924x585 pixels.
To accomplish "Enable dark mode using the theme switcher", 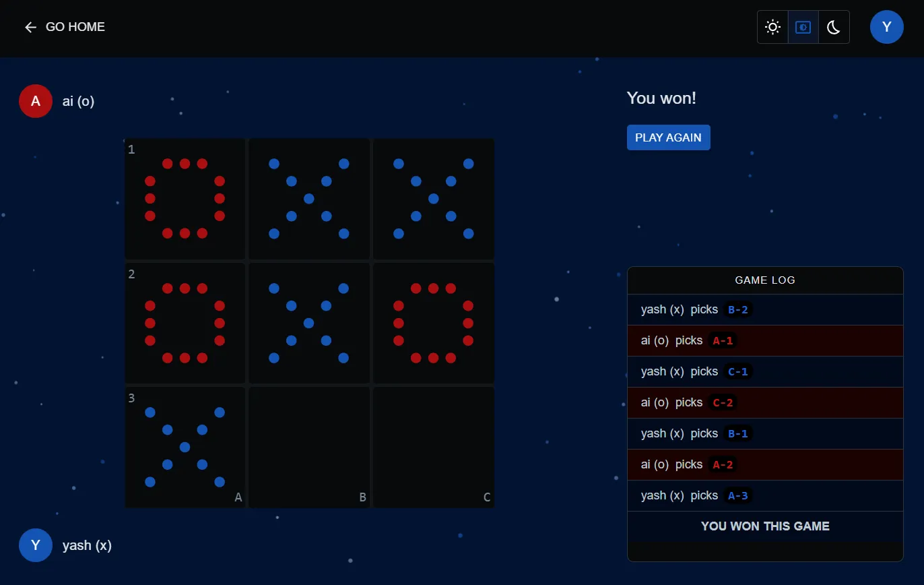I will tap(834, 27).
